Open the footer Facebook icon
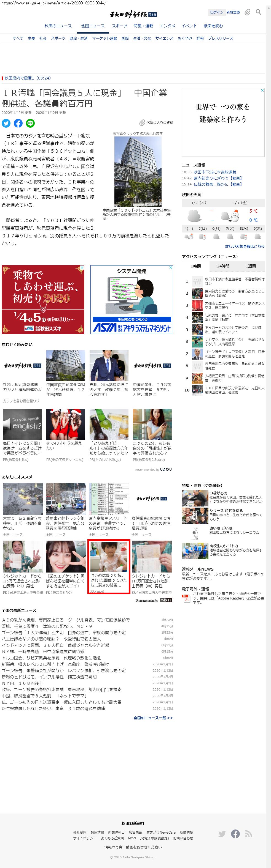 235,834
